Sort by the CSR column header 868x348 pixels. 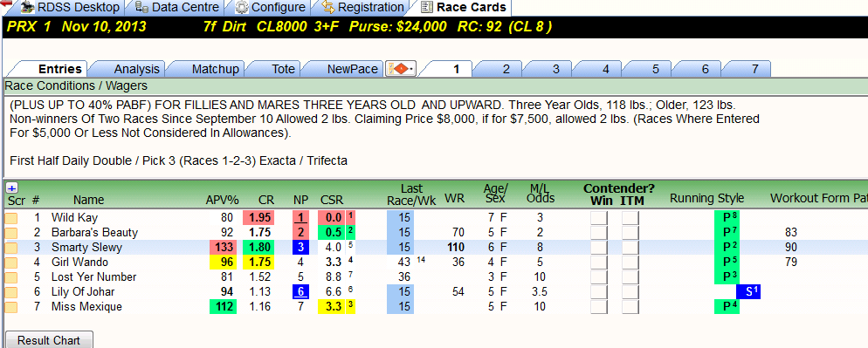(332, 200)
